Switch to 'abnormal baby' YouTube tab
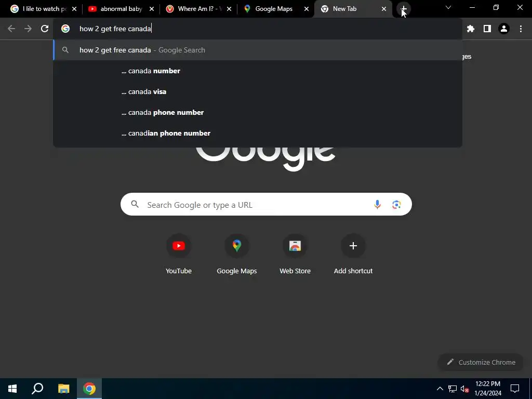 pos(121,9)
